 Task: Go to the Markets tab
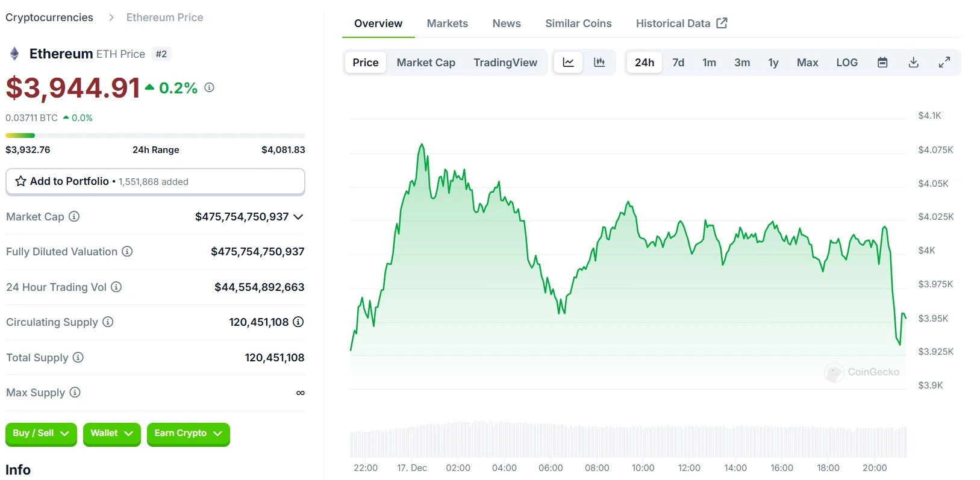coord(447,23)
